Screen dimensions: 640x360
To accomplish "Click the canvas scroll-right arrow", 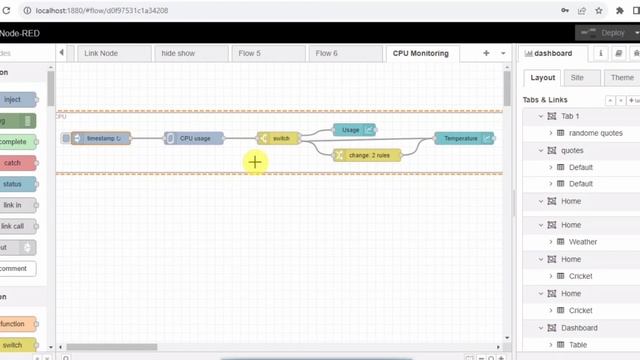I will point(498,347).
